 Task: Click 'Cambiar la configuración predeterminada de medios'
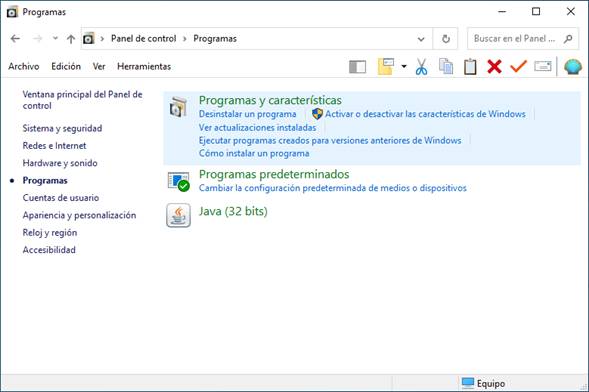pos(332,188)
